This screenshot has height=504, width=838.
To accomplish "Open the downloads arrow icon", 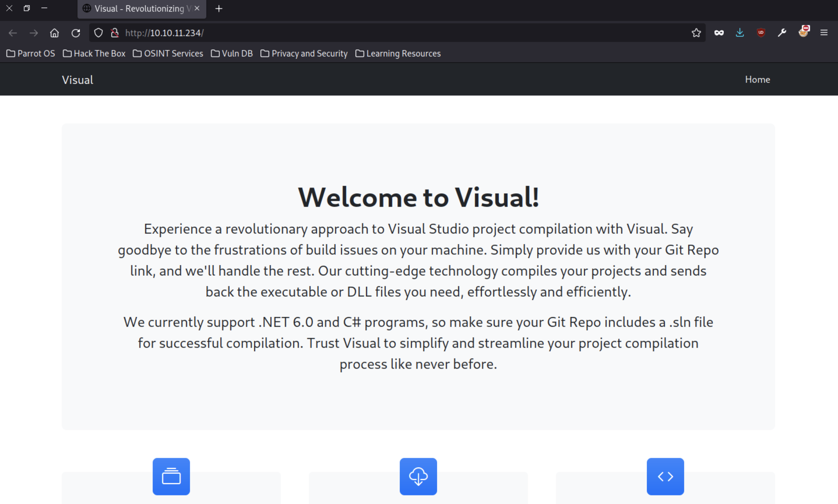I will click(x=740, y=33).
